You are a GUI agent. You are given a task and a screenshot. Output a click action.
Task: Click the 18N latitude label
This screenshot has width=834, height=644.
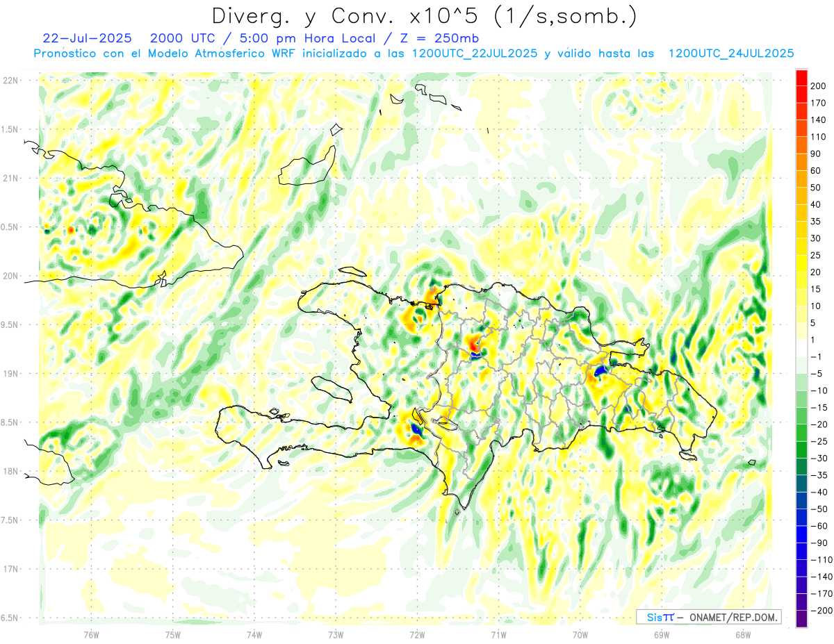click(10, 471)
